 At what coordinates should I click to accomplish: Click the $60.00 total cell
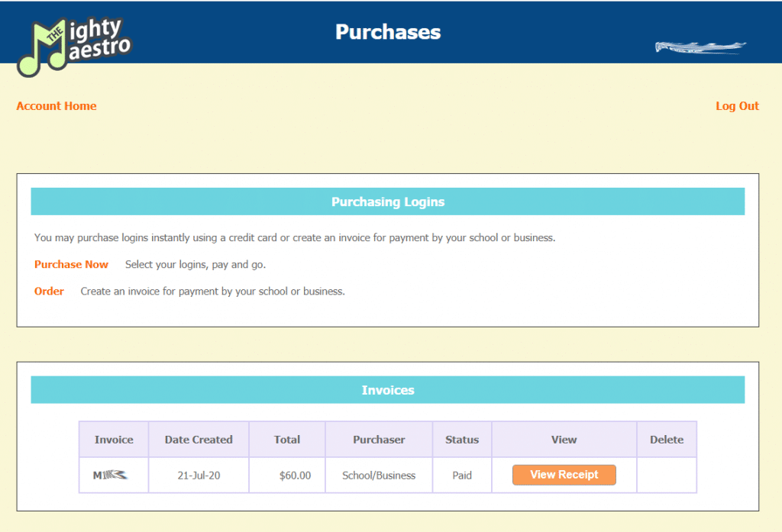[295, 476]
